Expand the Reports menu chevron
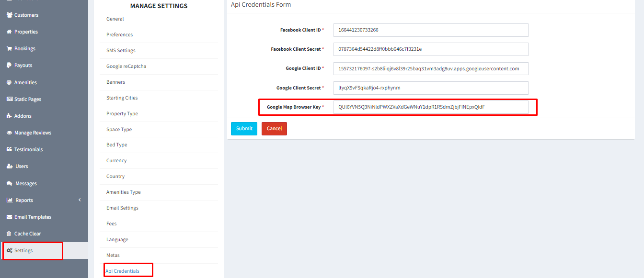Viewport: 644px width, 278px height. 80,200
